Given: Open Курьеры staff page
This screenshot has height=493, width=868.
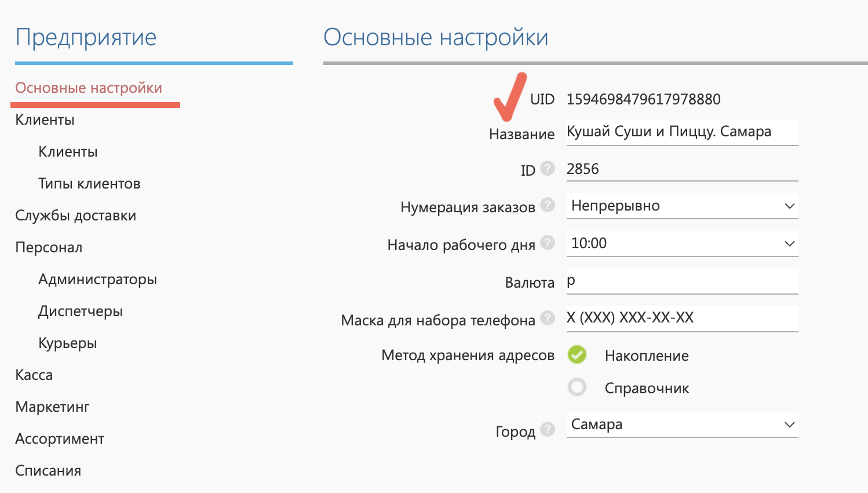Looking at the screenshot, I should click(x=67, y=343).
